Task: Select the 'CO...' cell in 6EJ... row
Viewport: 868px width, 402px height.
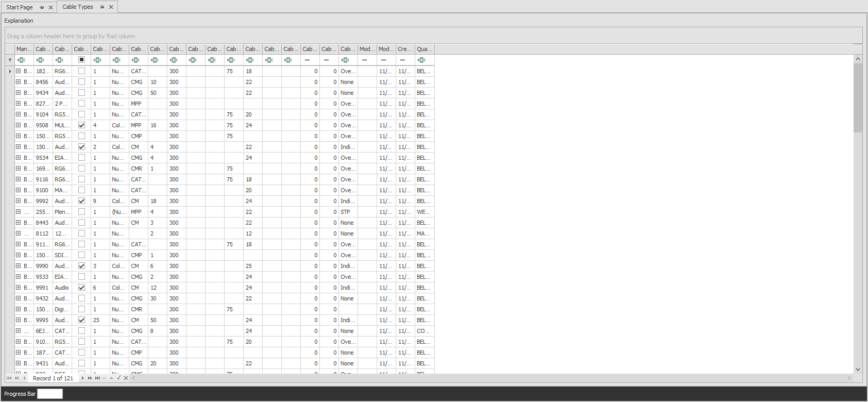Action: (424, 331)
